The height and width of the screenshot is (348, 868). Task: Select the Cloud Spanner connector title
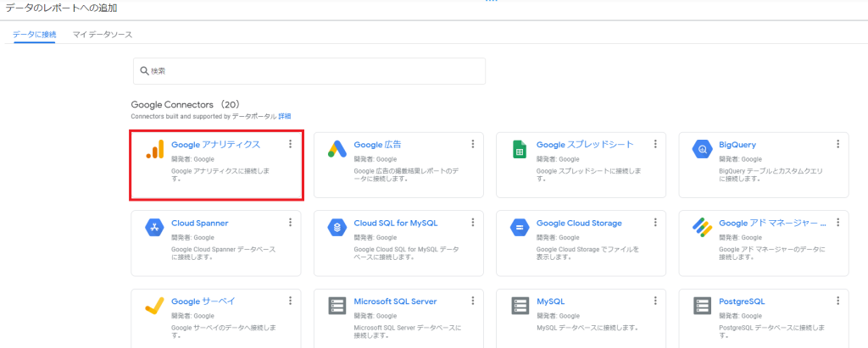point(200,223)
